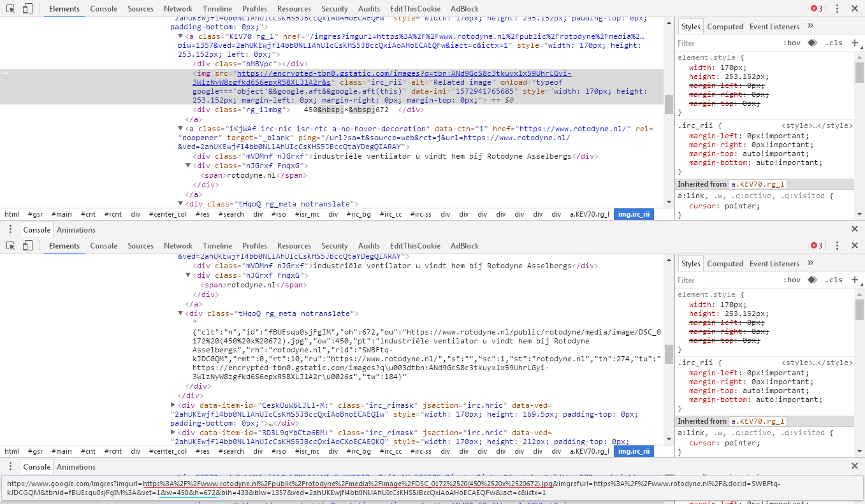The height and width of the screenshot is (504, 865).
Task: Open Sources tab in upper DevTools
Action: tap(140, 8)
